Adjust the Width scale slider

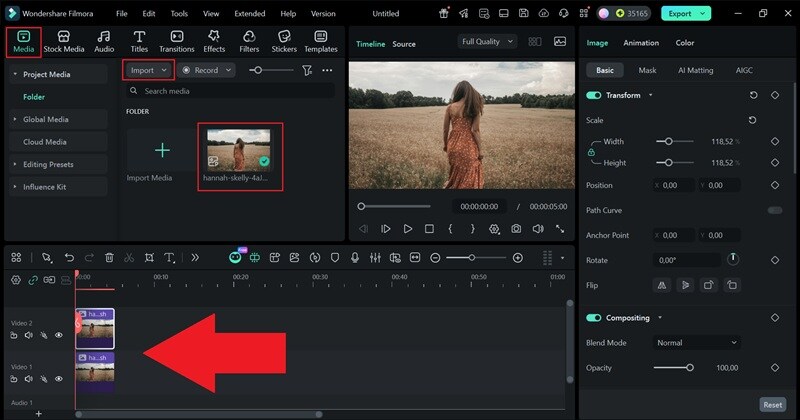coord(674,141)
